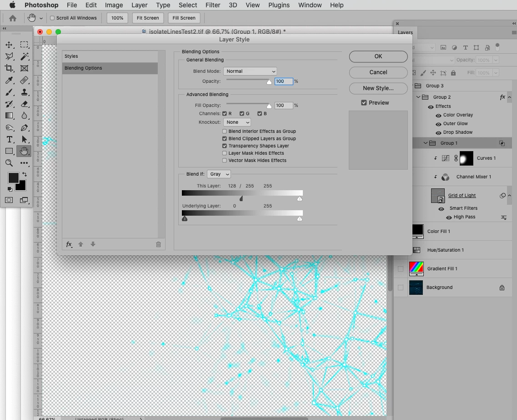This screenshot has width=517, height=420.
Task: Click the delete style trash icon
Action: pyautogui.click(x=158, y=244)
